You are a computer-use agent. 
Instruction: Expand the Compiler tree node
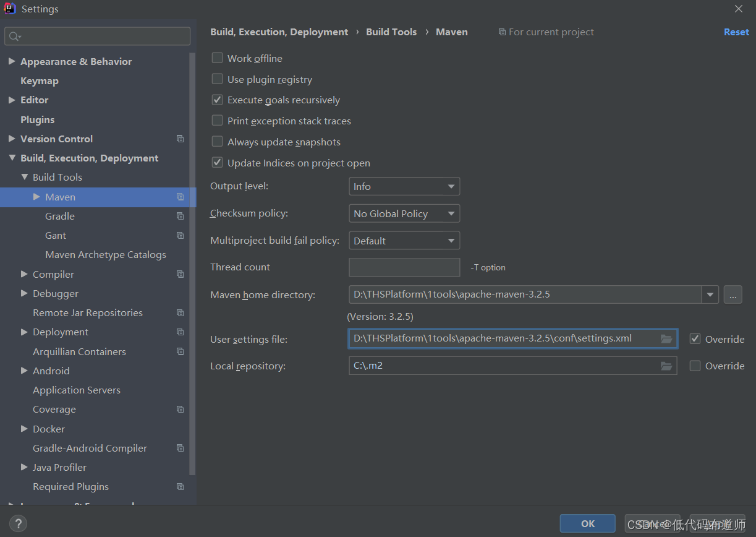point(24,274)
